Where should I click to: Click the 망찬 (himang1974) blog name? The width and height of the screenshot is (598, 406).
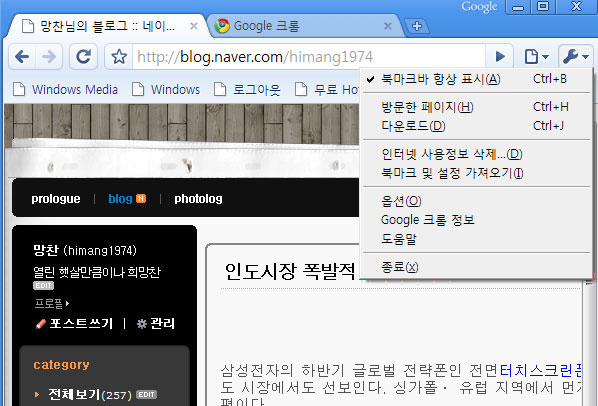(x=85, y=250)
